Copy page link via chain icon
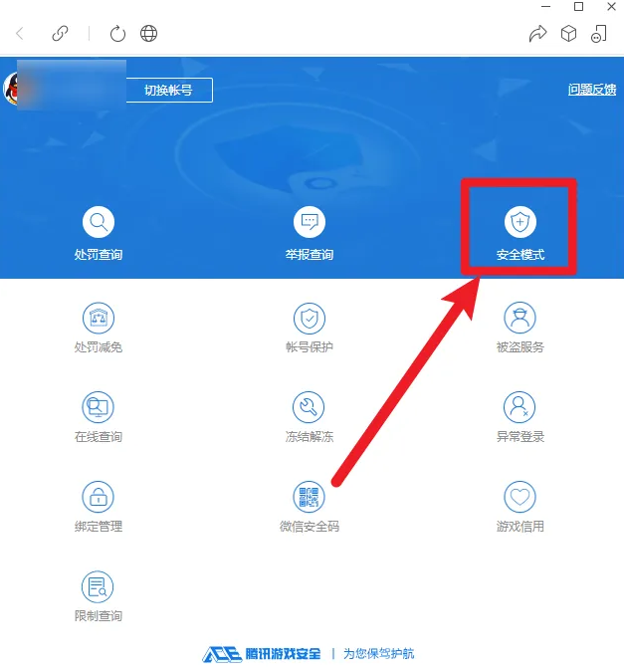The width and height of the screenshot is (624, 672). (60, 34)
